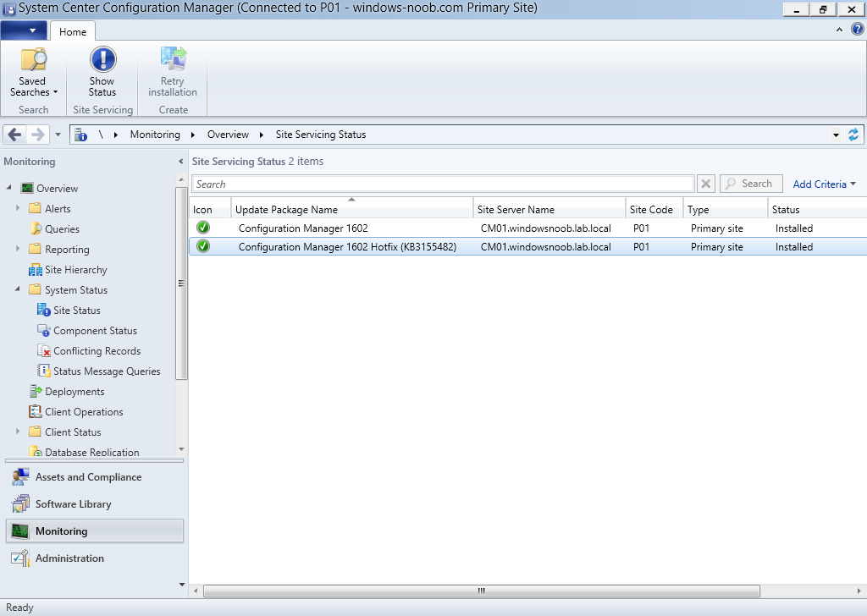This screenshot has height=616, width=867.
Task: Click into the Search input field
Action: (x=443, y=184)
